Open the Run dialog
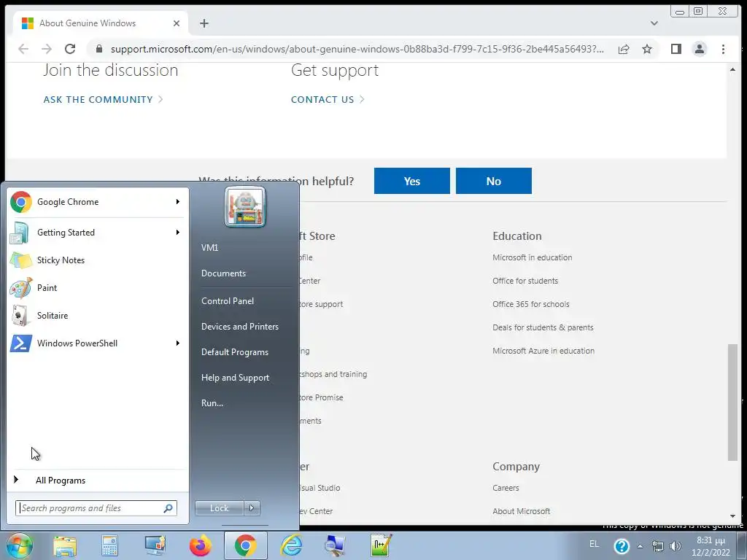Screen dimensions: 747x560 tap(212, 402)
